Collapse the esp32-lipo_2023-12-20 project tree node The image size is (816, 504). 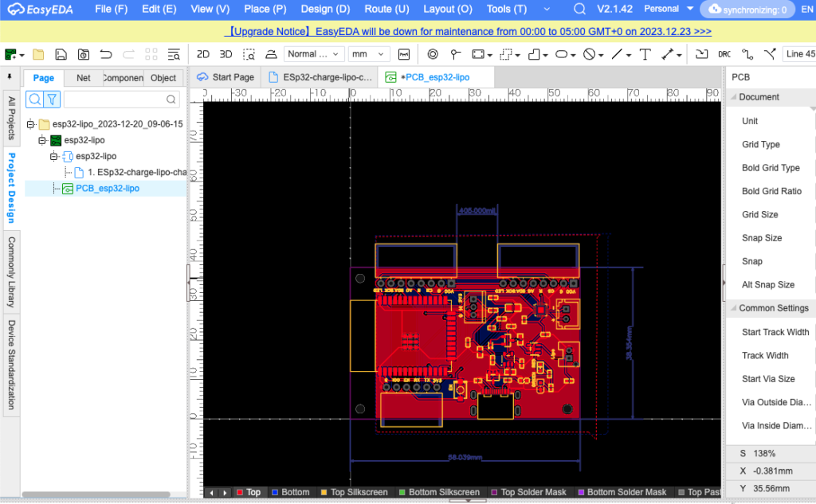[31, 123]
